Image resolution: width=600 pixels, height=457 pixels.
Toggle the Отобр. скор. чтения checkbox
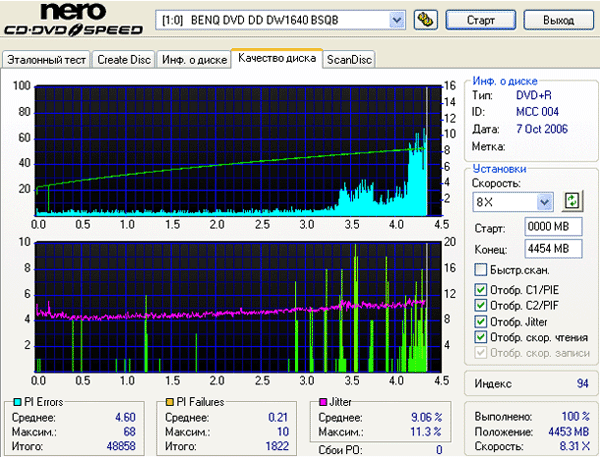click(x=481, y=337)
